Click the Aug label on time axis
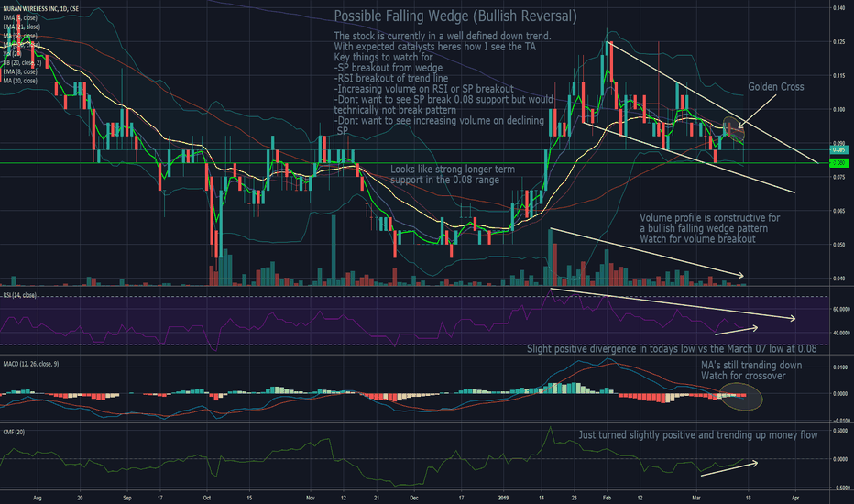This screenshot has width=854, height=504. 37,498
